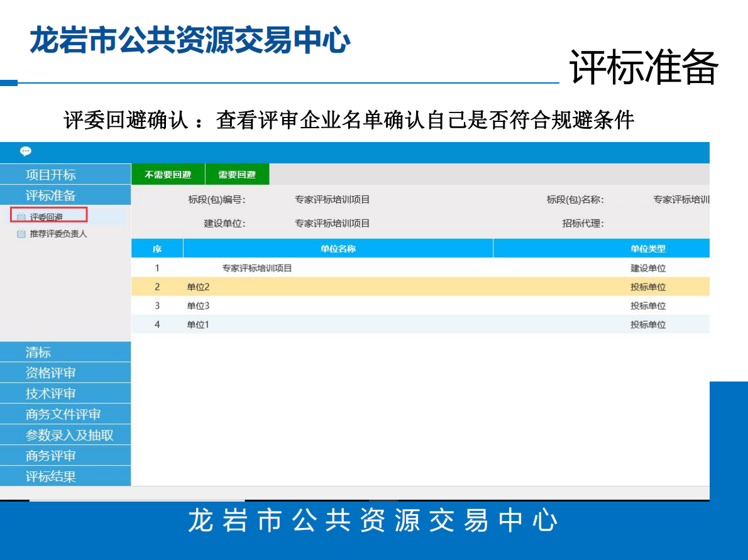This screenshot has height=560, width=748.
Task: Click the 单位类型 column header
Action: pos(602,248)
